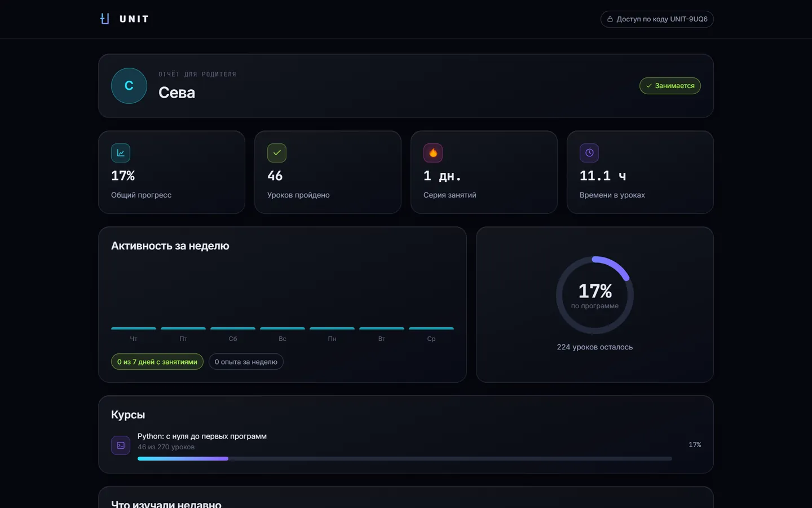Click the terminal icon for Python course
812x508 pixels.
point(121,445)
